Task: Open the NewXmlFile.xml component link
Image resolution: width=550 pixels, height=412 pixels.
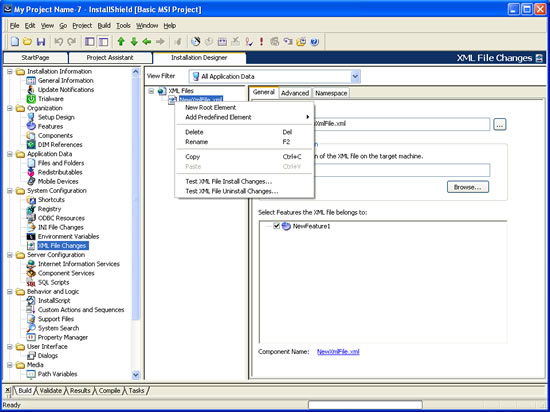Action: coord(338,352)
